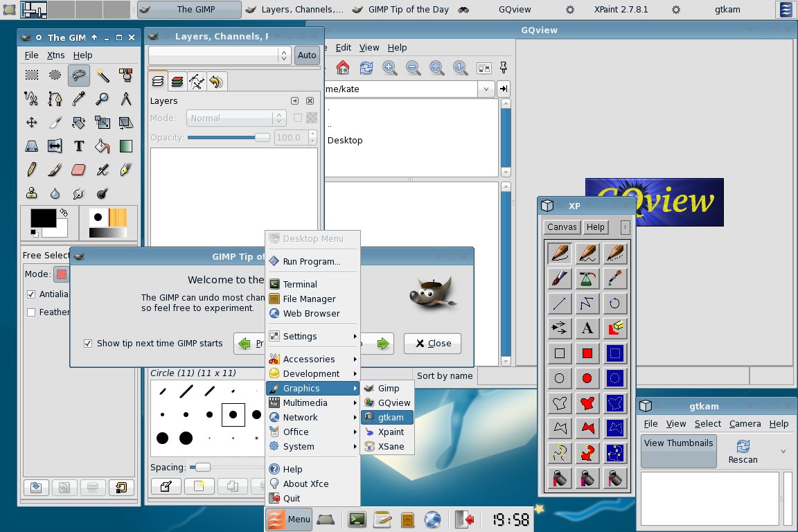Select the Color Picker eyedropper tool
Viewport: 798px width, 532px height.
(78, 99)
